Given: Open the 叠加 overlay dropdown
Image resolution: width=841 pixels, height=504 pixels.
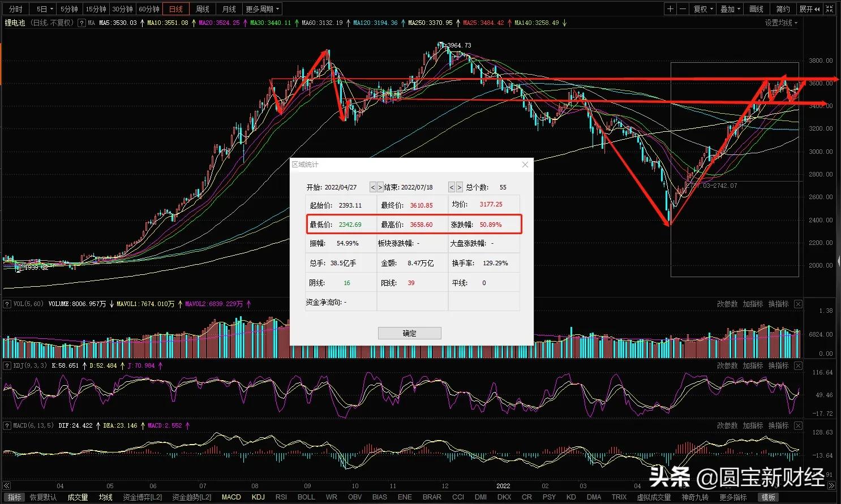Looking at the screenshot, I should click(x=730, y=9).
